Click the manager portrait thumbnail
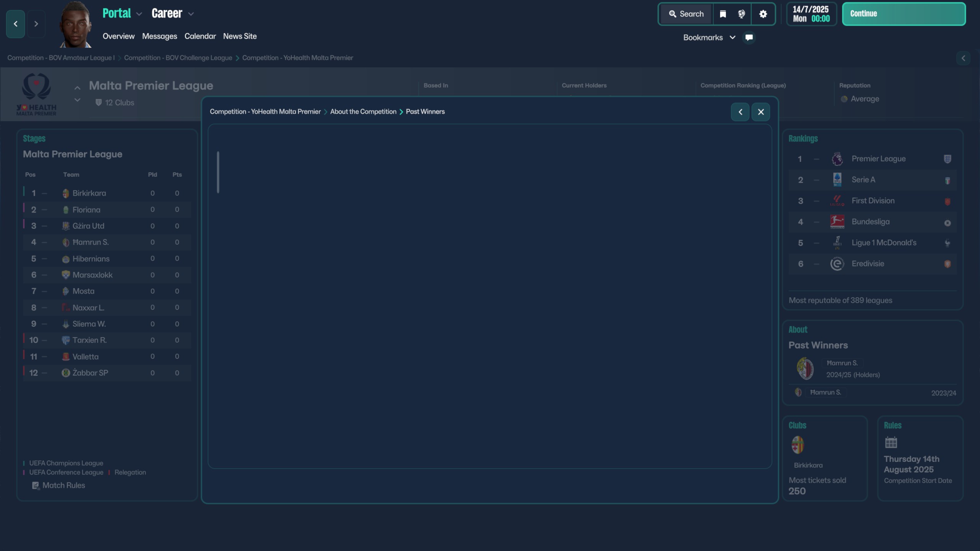This screenshot has height=551, width=980. 76,25
